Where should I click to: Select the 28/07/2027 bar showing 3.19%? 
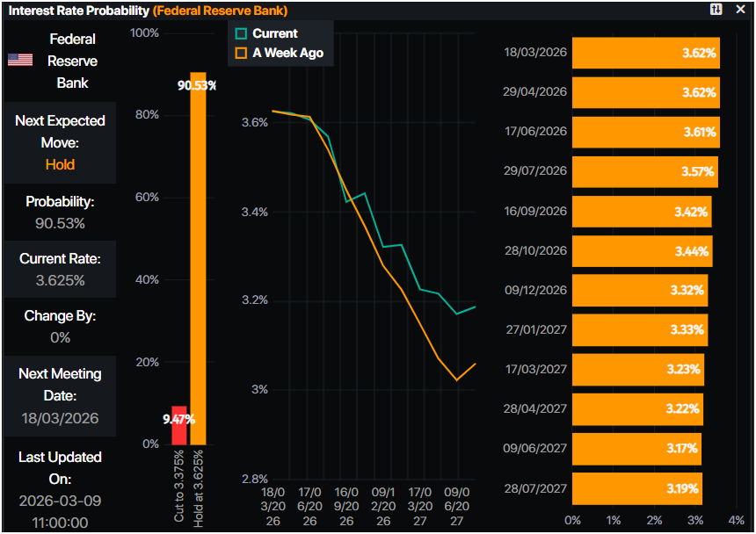[636, 488]
